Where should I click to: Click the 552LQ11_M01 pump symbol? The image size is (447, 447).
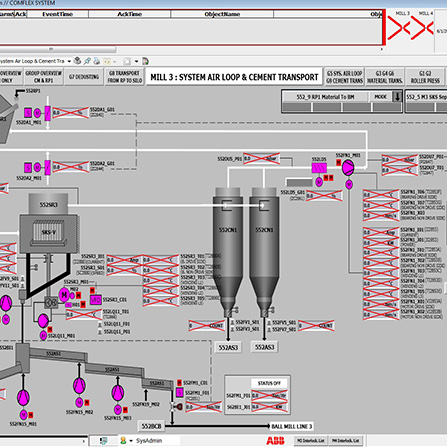(43, 321)
